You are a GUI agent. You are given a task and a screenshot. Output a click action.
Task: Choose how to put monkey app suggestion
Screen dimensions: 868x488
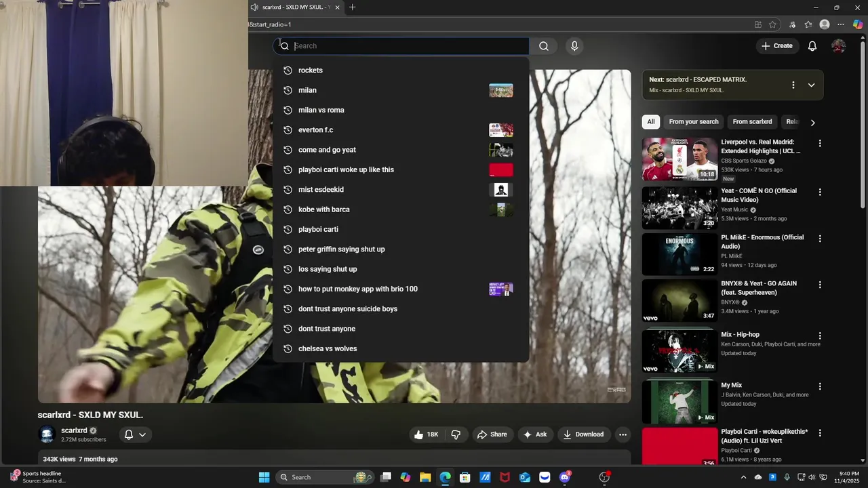point(401,289)
